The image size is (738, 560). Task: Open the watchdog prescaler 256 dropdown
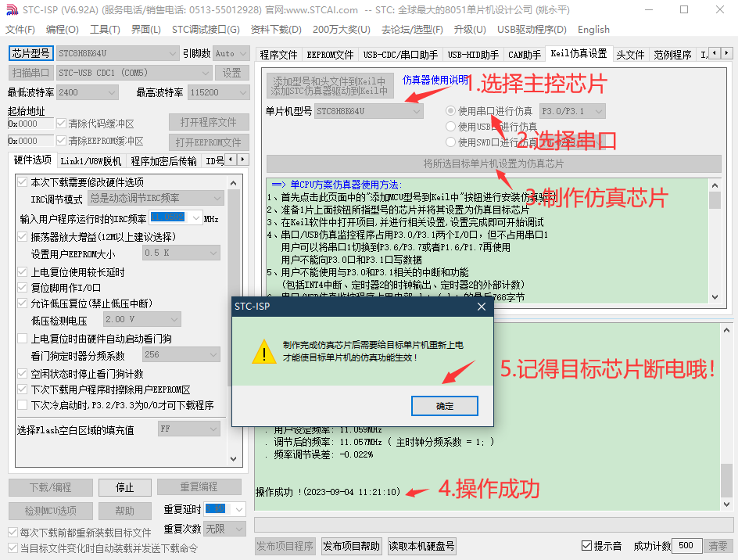click(x=181, y=354)
